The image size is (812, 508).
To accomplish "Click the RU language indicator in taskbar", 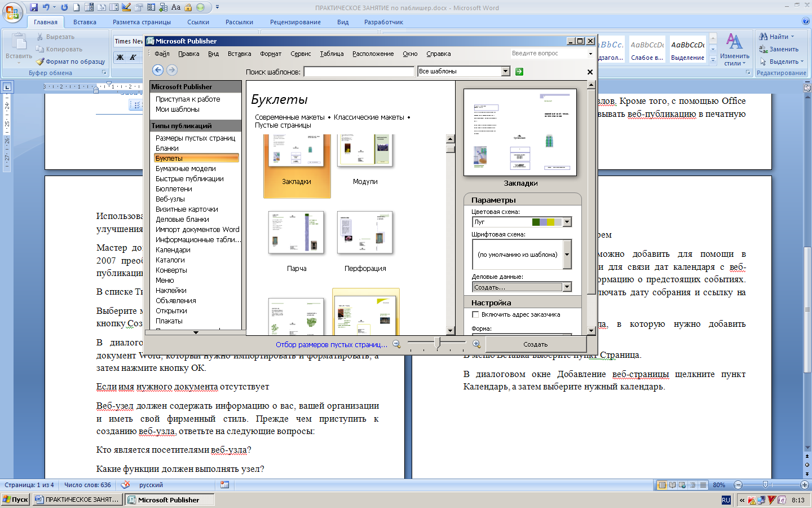I will [726, 500].
